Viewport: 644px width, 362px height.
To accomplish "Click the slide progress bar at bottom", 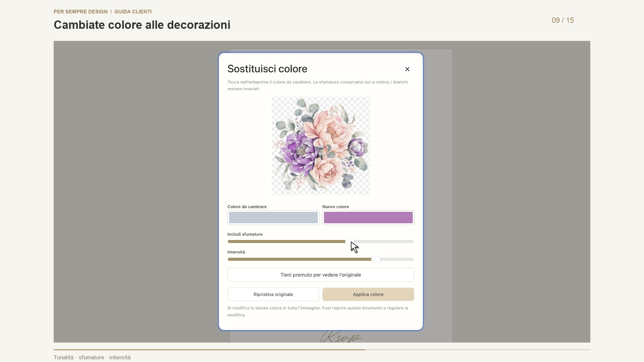I will click(x=322, y=350).
